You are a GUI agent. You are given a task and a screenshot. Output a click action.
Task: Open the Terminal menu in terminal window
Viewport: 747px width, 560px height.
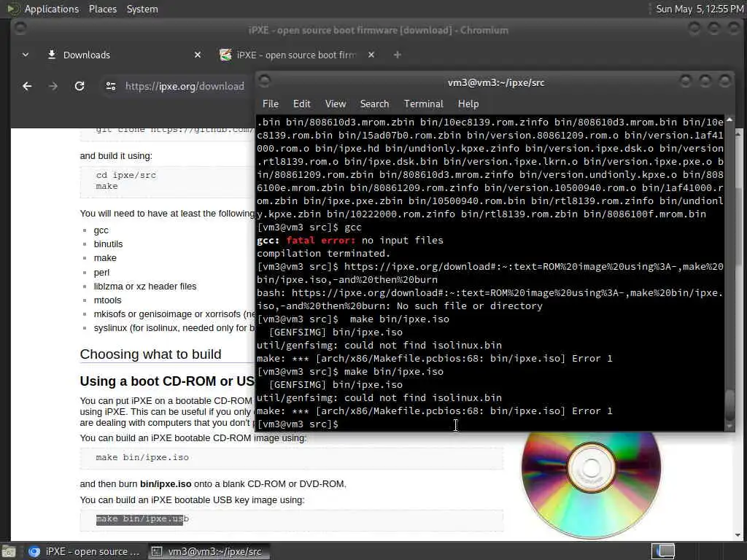[424, 104]
